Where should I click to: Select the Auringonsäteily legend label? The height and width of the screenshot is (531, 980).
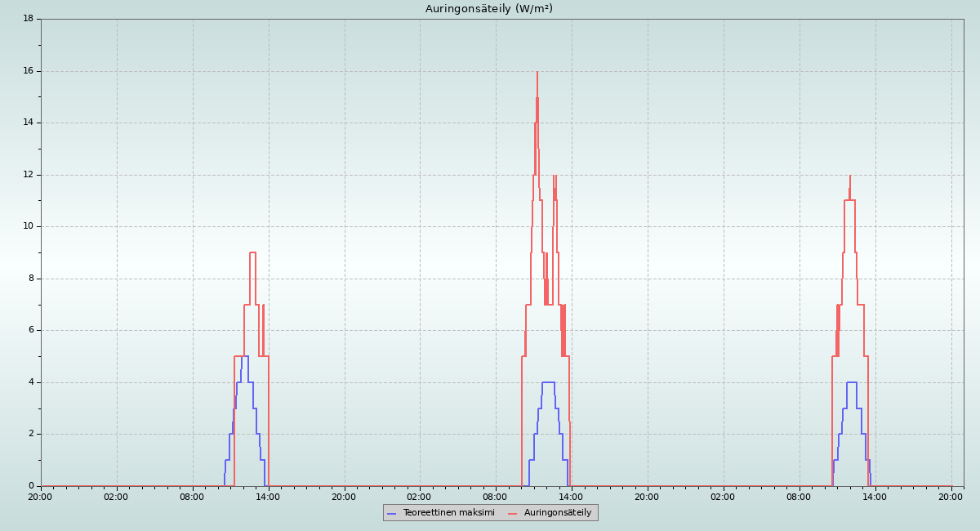click(558, 512)
